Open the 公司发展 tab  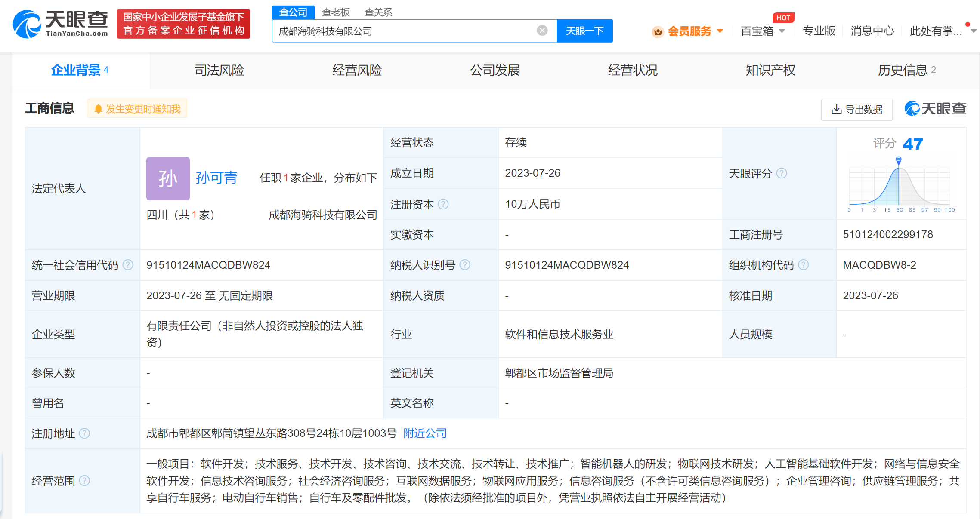[495, 70]
